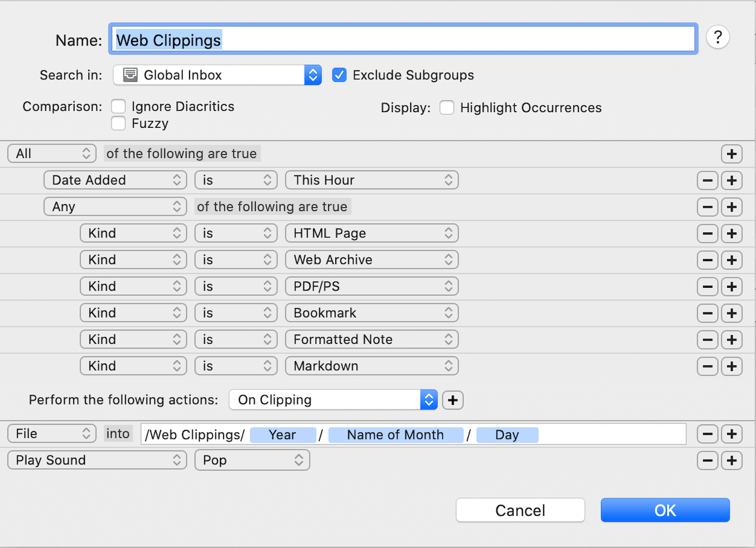The width and height of the screenshot is (756, 548).
Task: Remove the File into action
Action: (707, 433)
